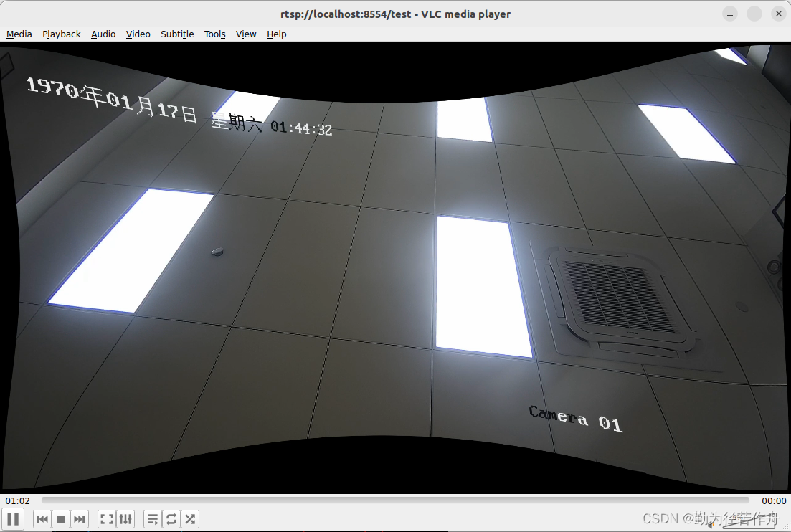Open extended settings with the equalizer icon
The height and width of the screenshot is (532, 791).
pos(125,518)
